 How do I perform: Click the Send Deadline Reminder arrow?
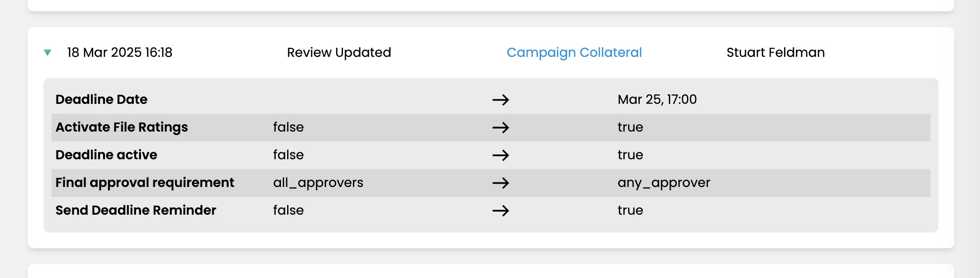pyautogui.click(x=500, y=211)
